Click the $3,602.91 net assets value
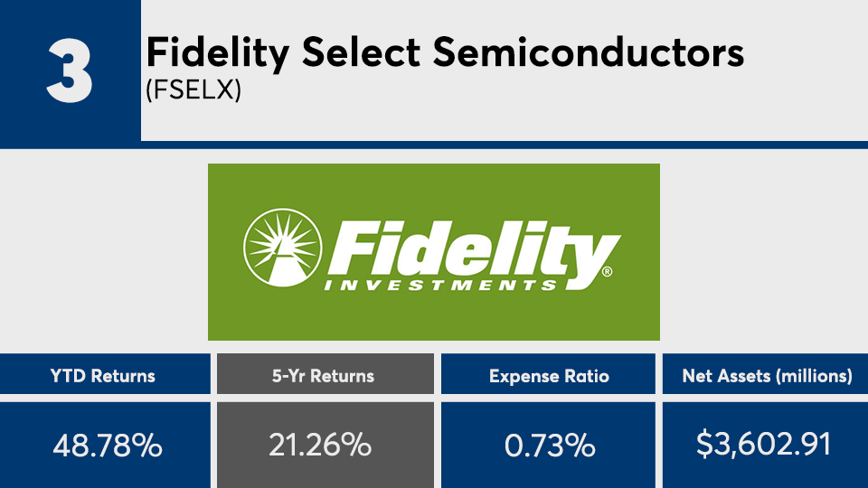The height and width of the screenshot is (488, 868). (x=765, y=445)
